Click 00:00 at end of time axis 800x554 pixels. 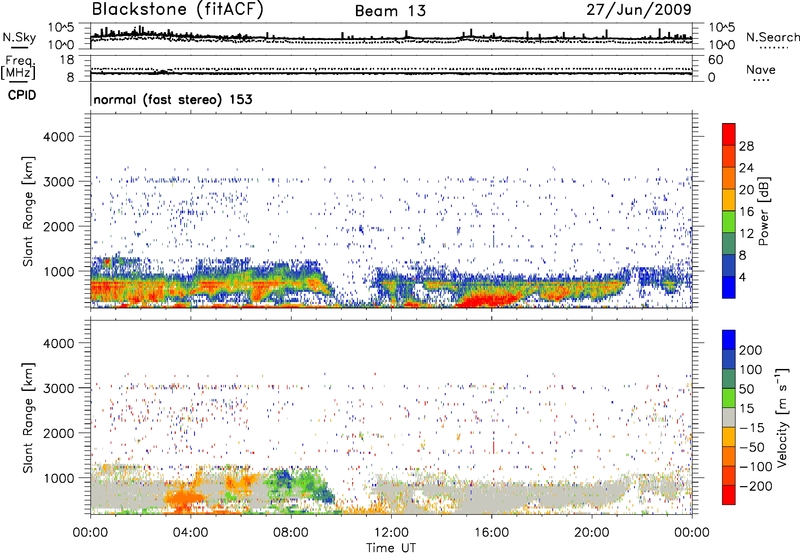point(691,533)
